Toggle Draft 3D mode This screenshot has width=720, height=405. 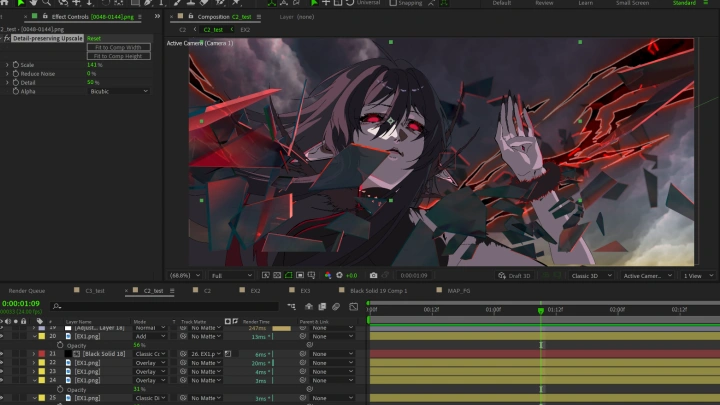click(514, 276)
